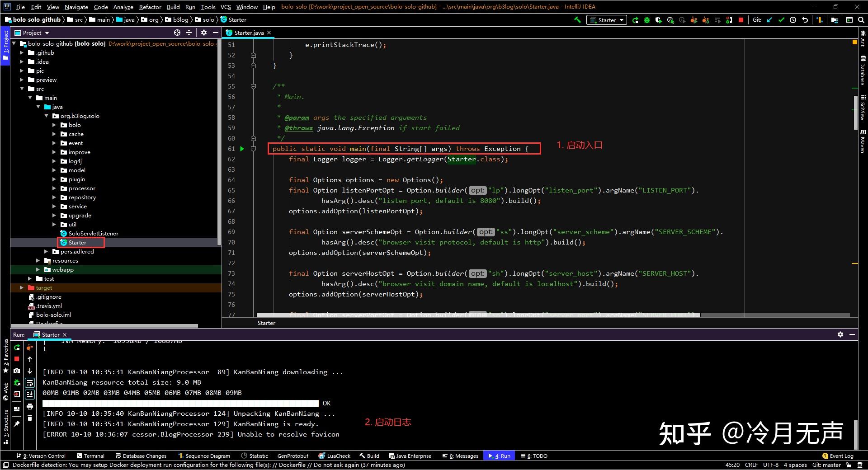Screen dimensions: 868x470
Task: Open Search Everywhere magnifier icon
Action: 861,20
